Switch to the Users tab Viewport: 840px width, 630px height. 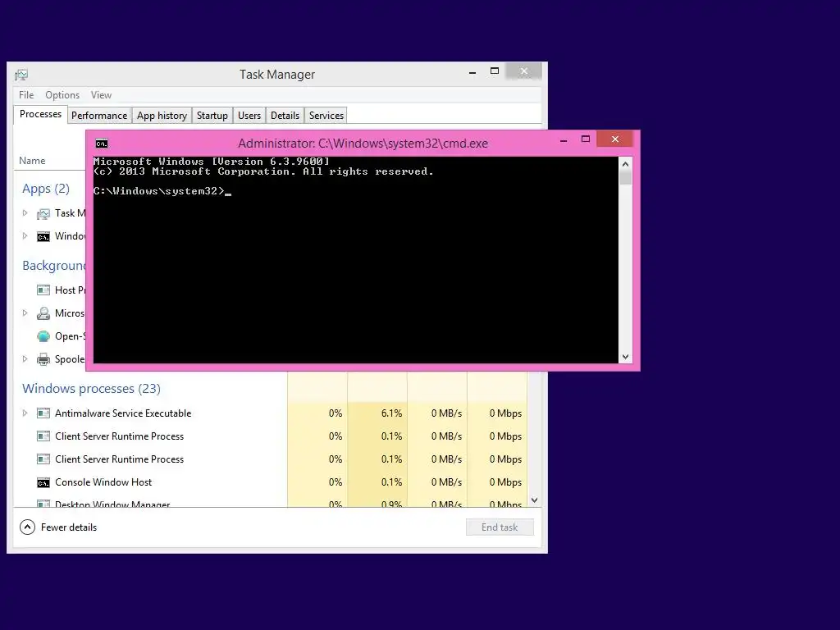(x=249, y=116)
